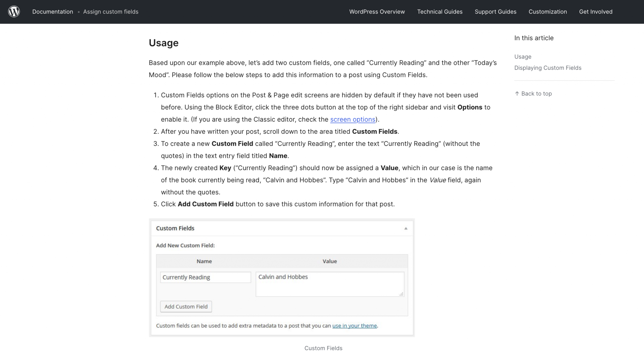The image size is (644, 359).
Task: Click the Usage section heading
Action: coord(164,43)
